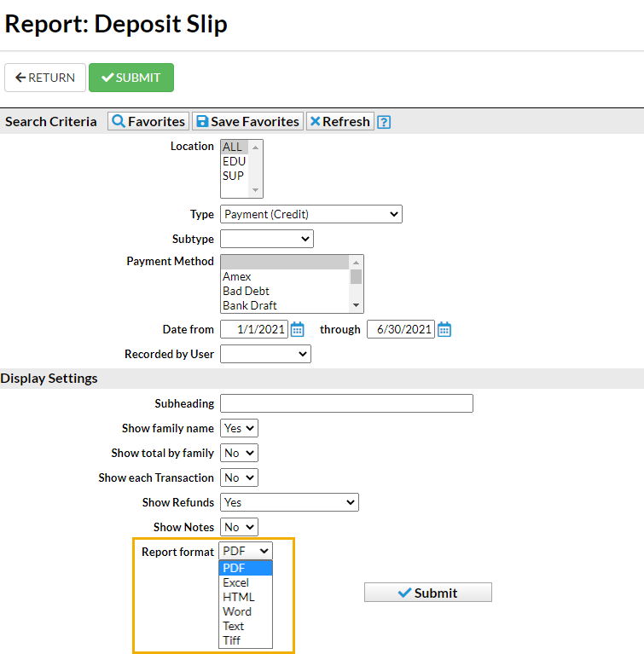Click the Refresh button
The width and height of the screenshot is (644, 654).
coord(340,121)
